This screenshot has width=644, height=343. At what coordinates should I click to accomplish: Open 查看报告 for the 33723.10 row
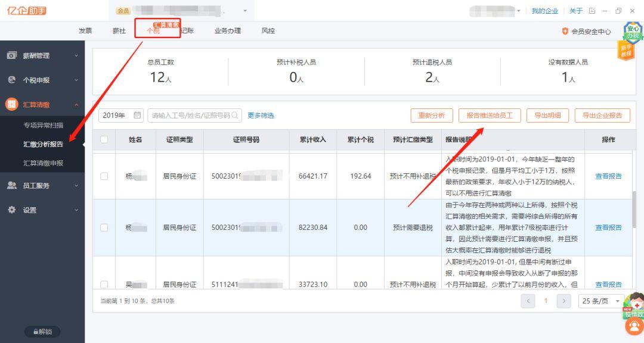click(x=608, y=284)
